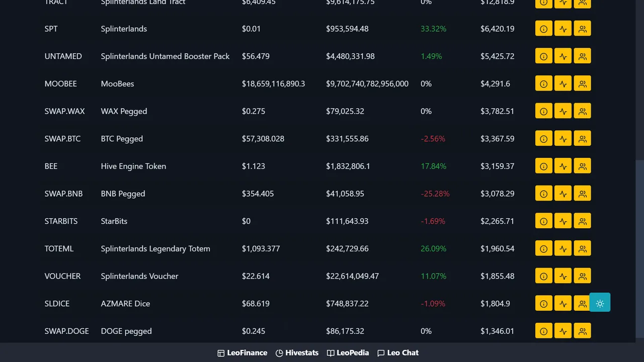Image resolution: width=644 pixels, height=362 pixels.
Task: Click the $57,308.028 price value
Action: pos(263,139)
